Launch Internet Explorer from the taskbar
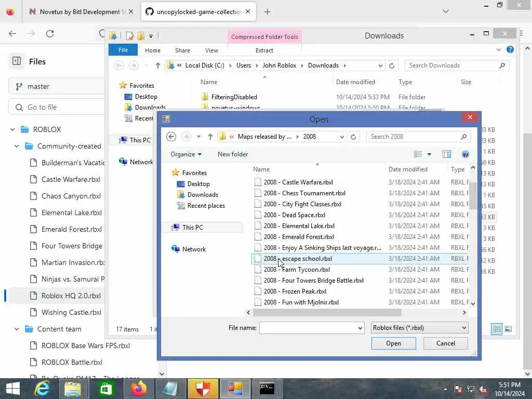Screen dimensions: 532x399 42,389
